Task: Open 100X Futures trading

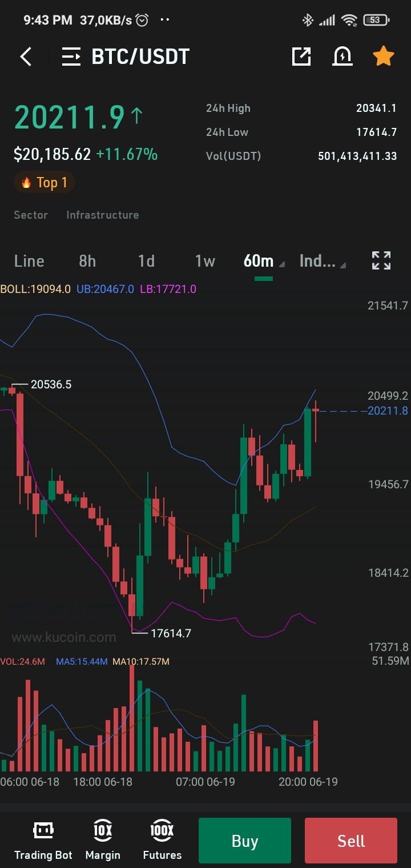Action: tap(162, 840)
